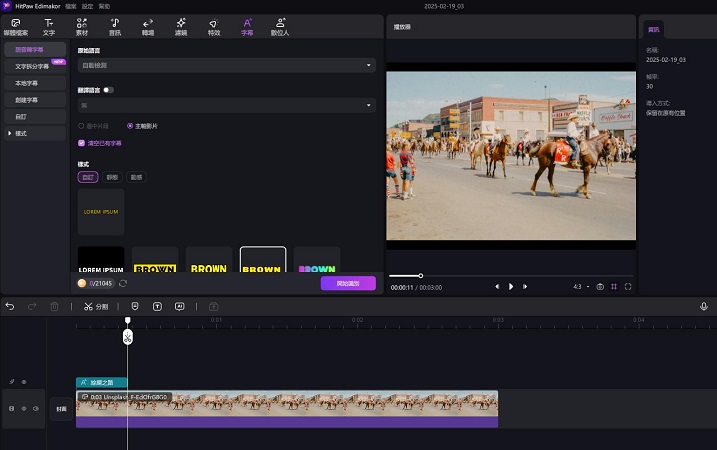Uncheck the 清空已有字幕 checkbox
717x450 pixels.
[82, 143]
